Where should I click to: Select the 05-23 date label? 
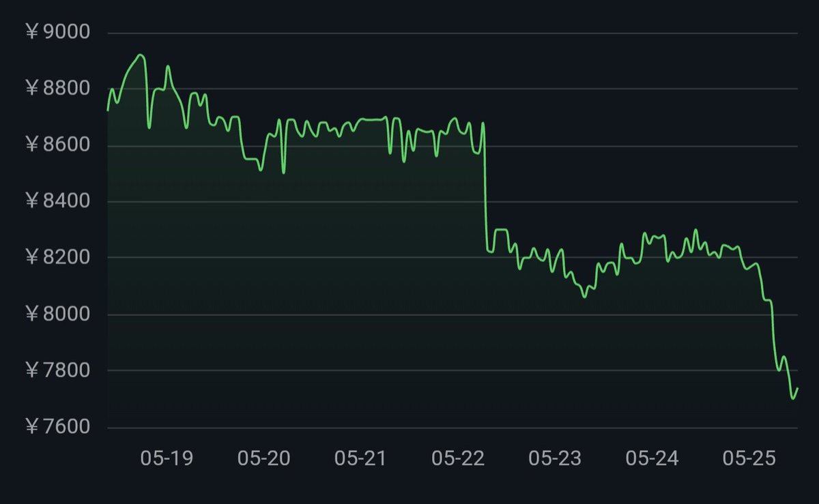555,459
